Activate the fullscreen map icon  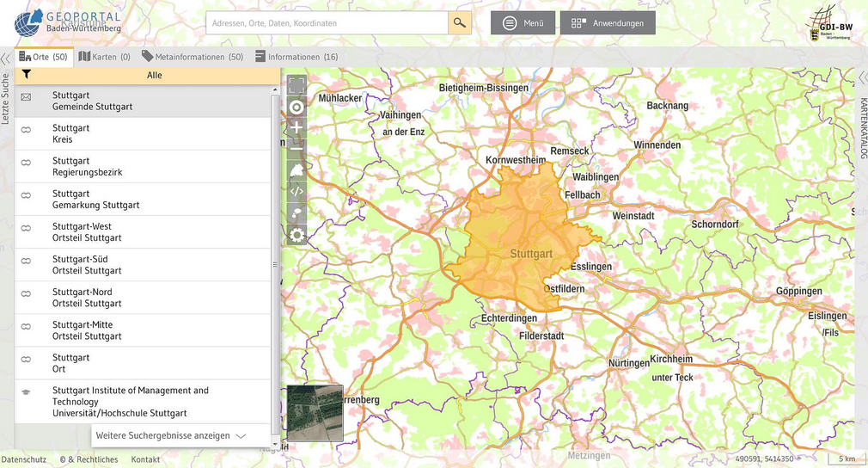coord(296,85)
